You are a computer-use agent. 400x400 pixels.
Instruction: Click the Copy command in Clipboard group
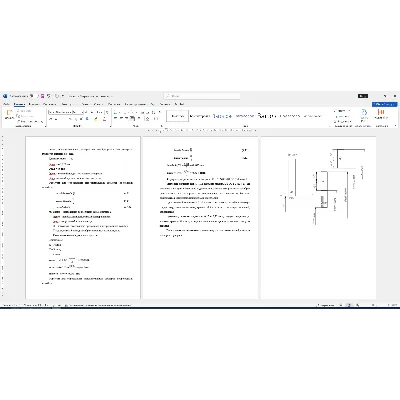[x=25, y=116]
